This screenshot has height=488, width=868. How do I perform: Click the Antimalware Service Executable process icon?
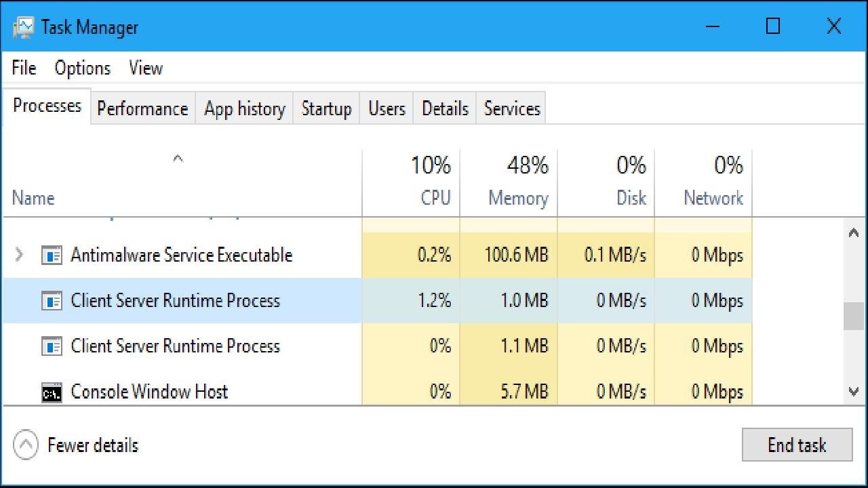click(53, 256)
